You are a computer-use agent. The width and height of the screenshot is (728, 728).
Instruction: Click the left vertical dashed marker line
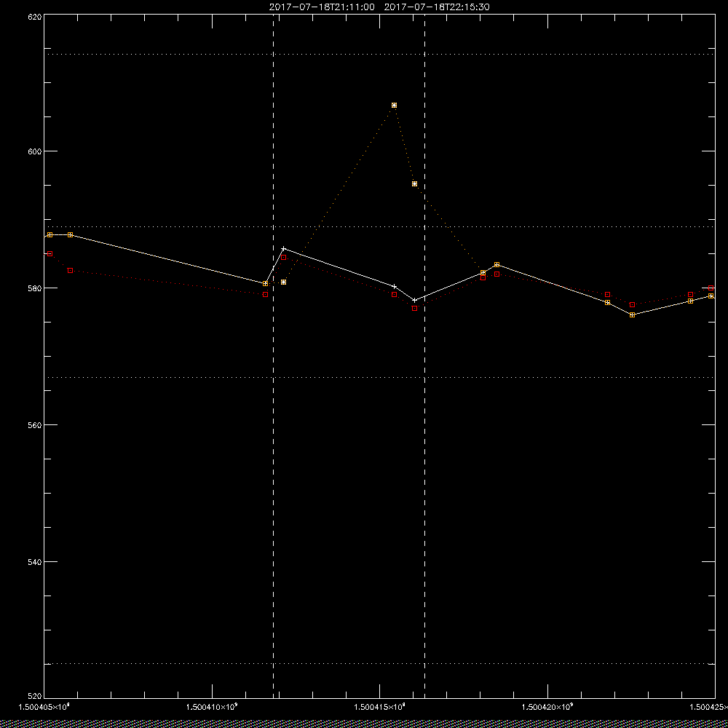point(273,357)
